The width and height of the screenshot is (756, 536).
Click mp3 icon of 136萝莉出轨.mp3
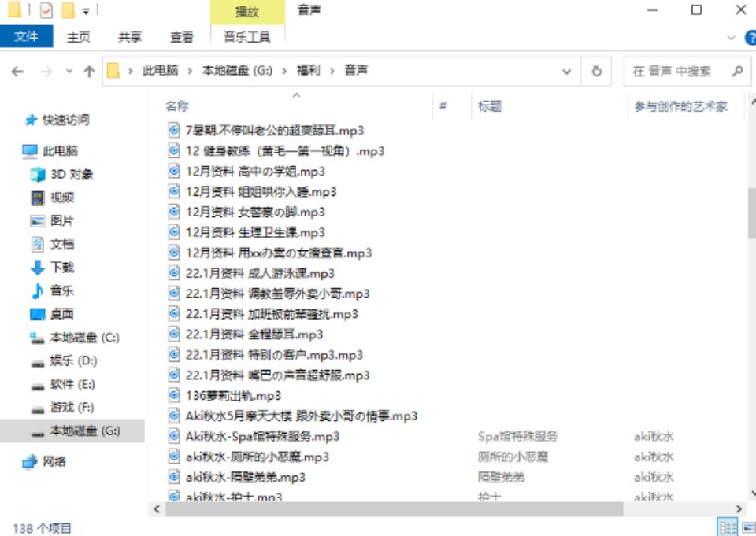(173, 395)
